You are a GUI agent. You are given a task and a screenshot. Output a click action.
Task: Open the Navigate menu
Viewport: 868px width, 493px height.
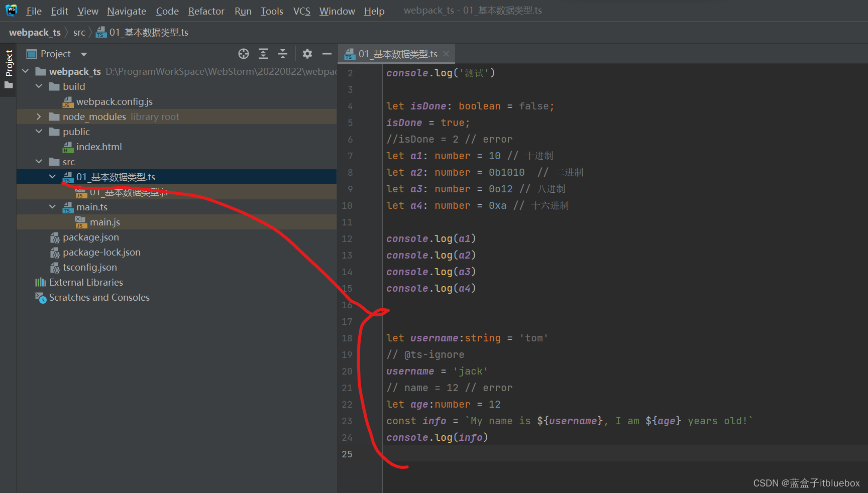(x=127, y=11)
